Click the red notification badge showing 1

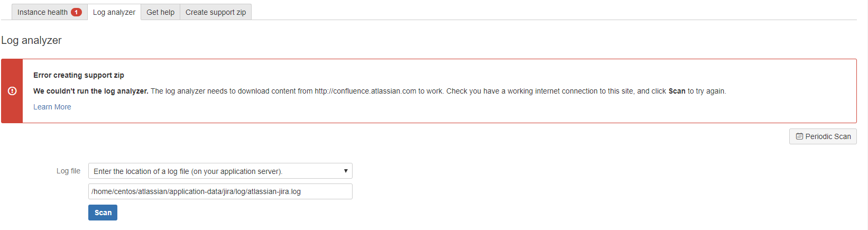pyautogui.click(x=76, y=12)
